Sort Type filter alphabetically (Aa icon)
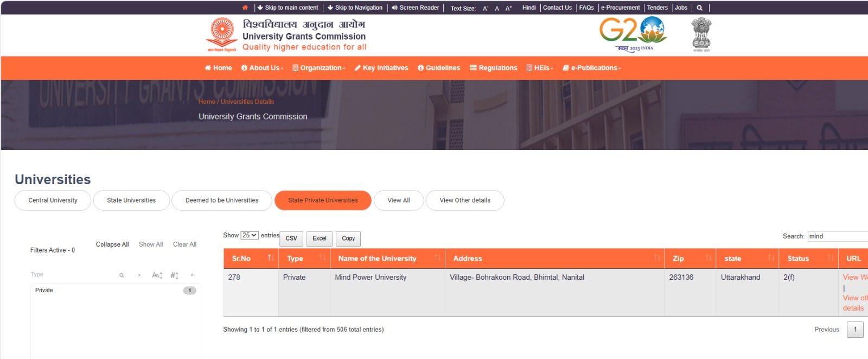The height and width of the screenshot is (359, 868). [157, 275]
